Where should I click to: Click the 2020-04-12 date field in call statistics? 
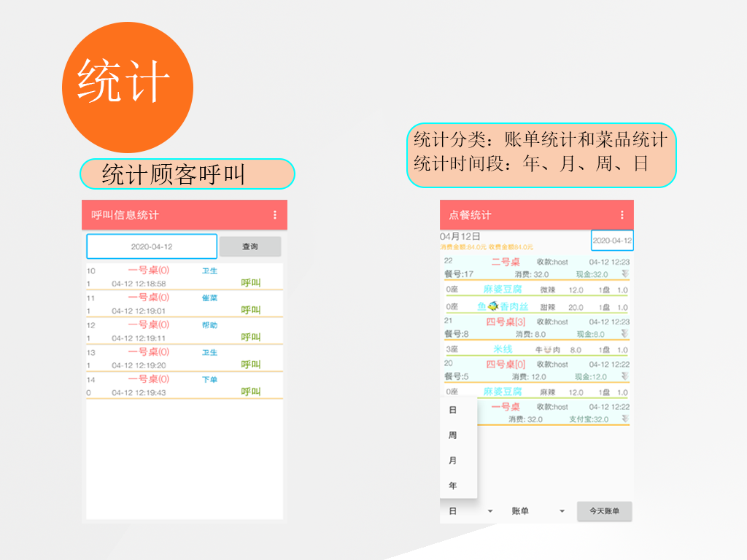pyautogui.click(x=152, y=246)
